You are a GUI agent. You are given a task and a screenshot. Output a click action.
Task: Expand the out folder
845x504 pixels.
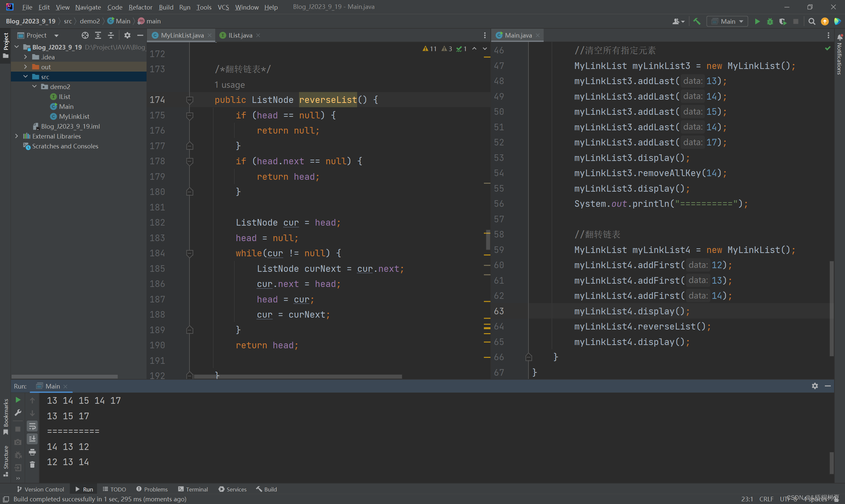(x=25, y=67)
